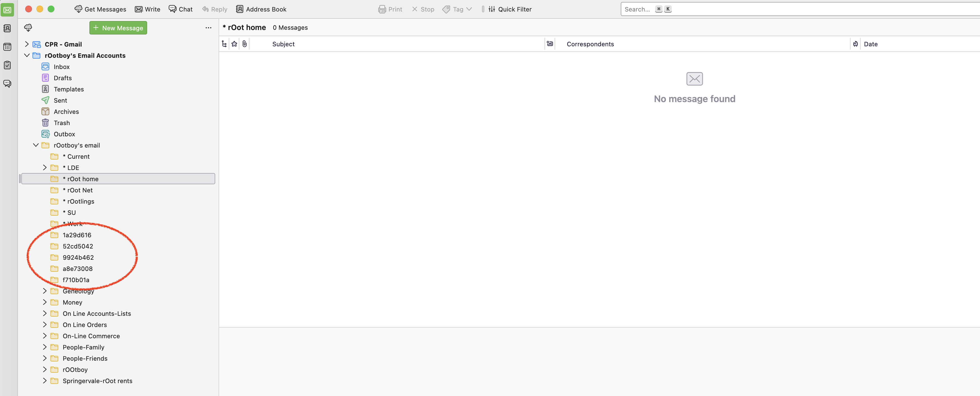The width and height of the screenshot is (980, 396).
Task: Open the Tasks space icon
Action: point(7,65)
